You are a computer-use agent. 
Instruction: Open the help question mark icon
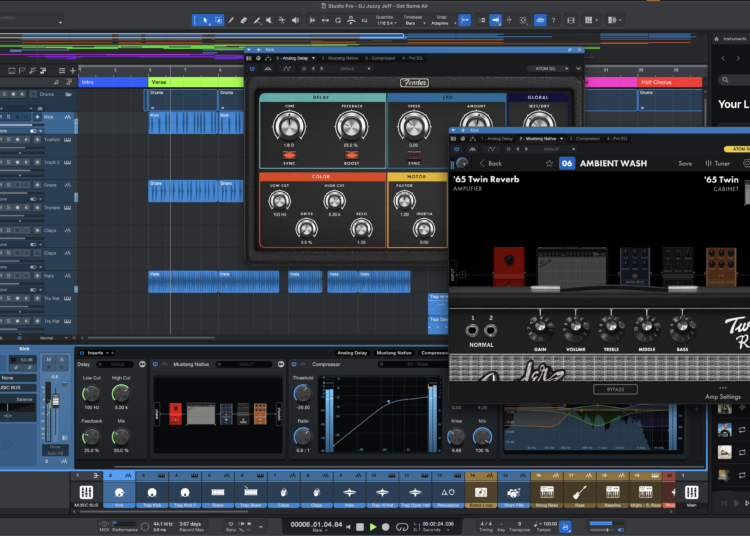pyautogui.click(x=553, y=20)
